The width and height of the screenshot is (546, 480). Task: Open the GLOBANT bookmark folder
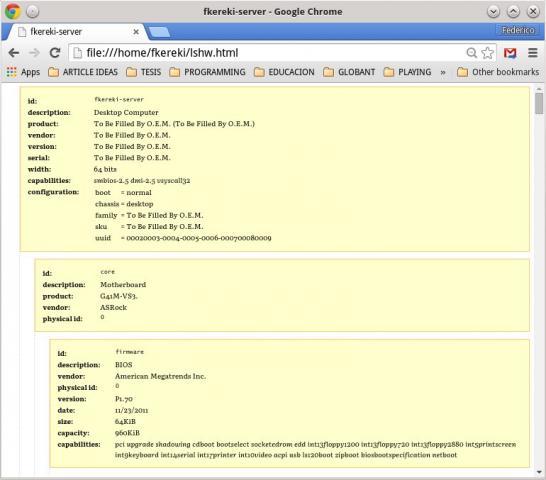pos(349,72)
